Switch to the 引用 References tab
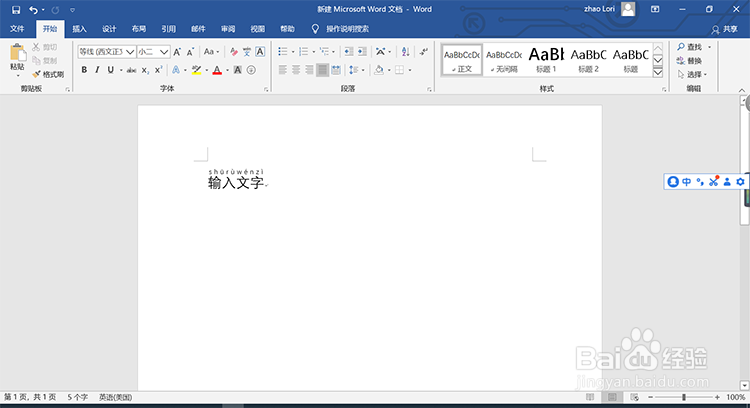This screenshot has width=750, height=408. (168, 29)
